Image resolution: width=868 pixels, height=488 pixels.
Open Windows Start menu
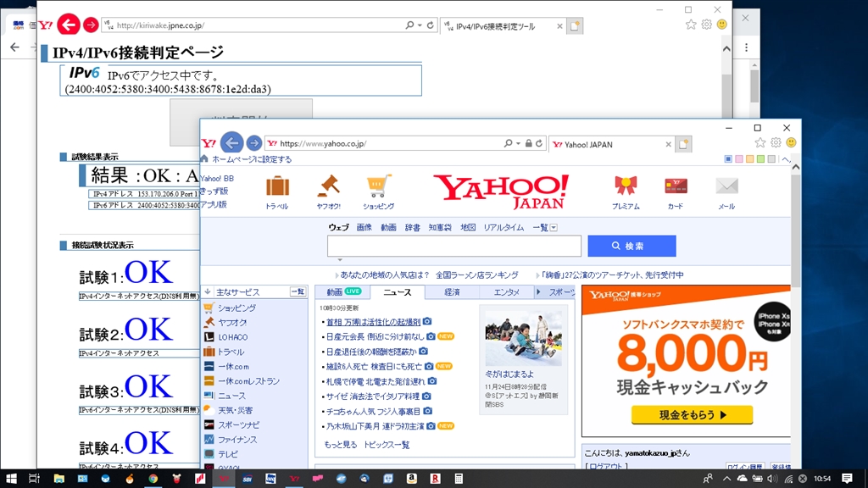11,479
